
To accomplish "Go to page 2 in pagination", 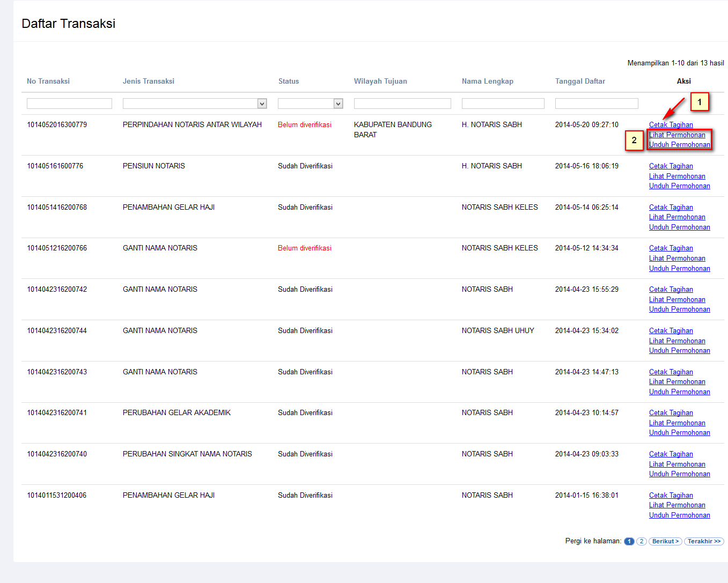I will pyautogui.click(x=641, y=542).
